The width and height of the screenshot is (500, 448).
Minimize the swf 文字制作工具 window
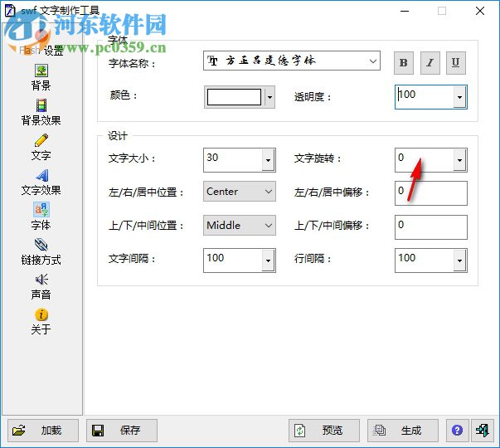405,11
